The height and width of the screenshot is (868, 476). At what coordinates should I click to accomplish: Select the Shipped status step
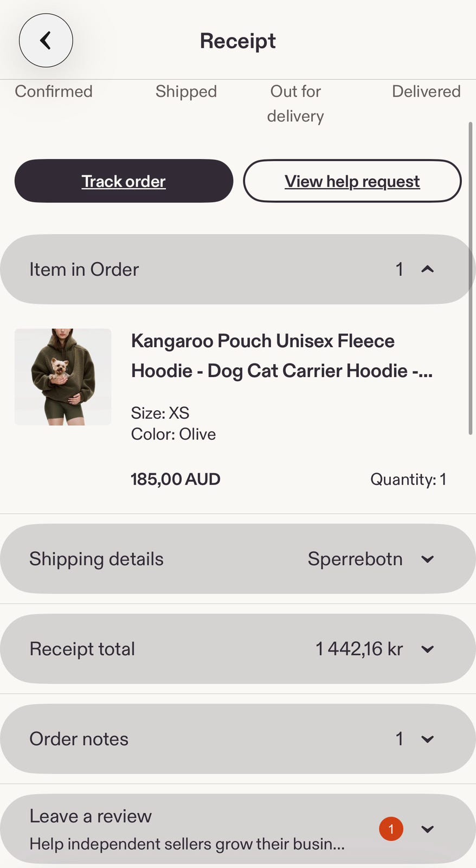coord(186,91)
